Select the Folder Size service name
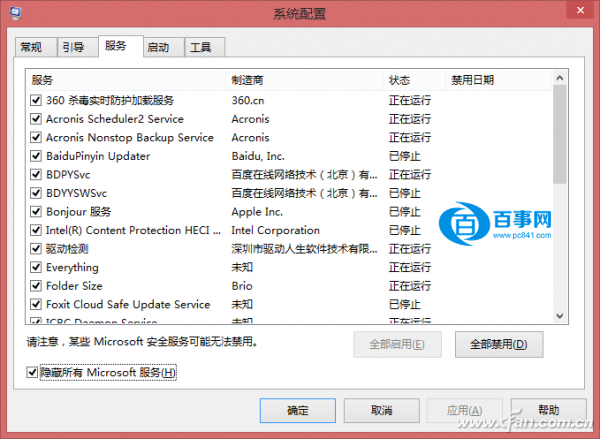The width and height of the screenshot is (600, 439). pos(74,286)
